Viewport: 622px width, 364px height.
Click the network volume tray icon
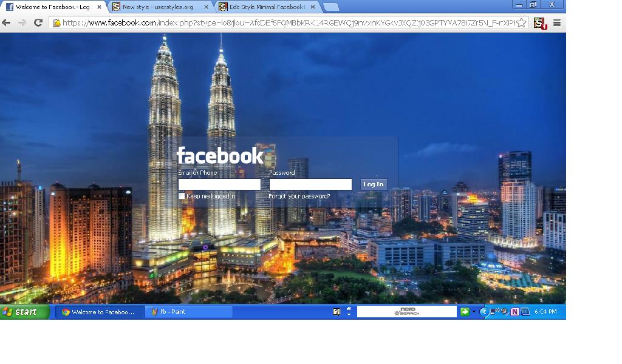[x=494, y=312]
